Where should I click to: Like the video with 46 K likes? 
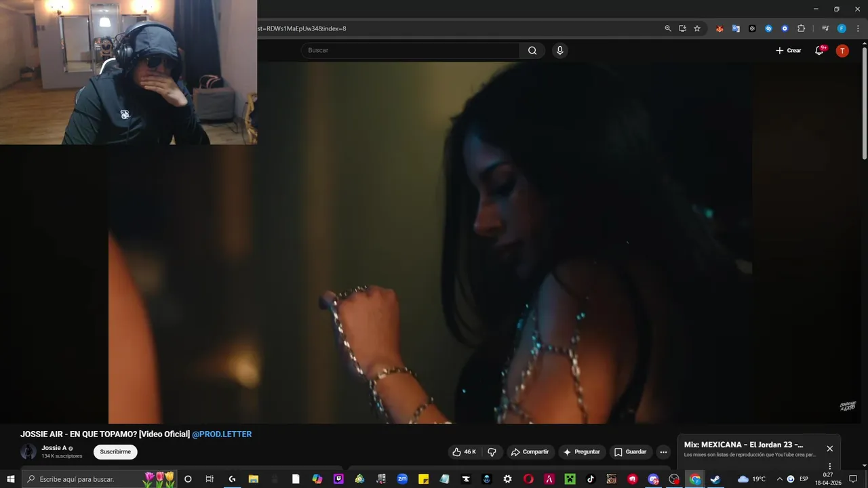pos(465,452)
